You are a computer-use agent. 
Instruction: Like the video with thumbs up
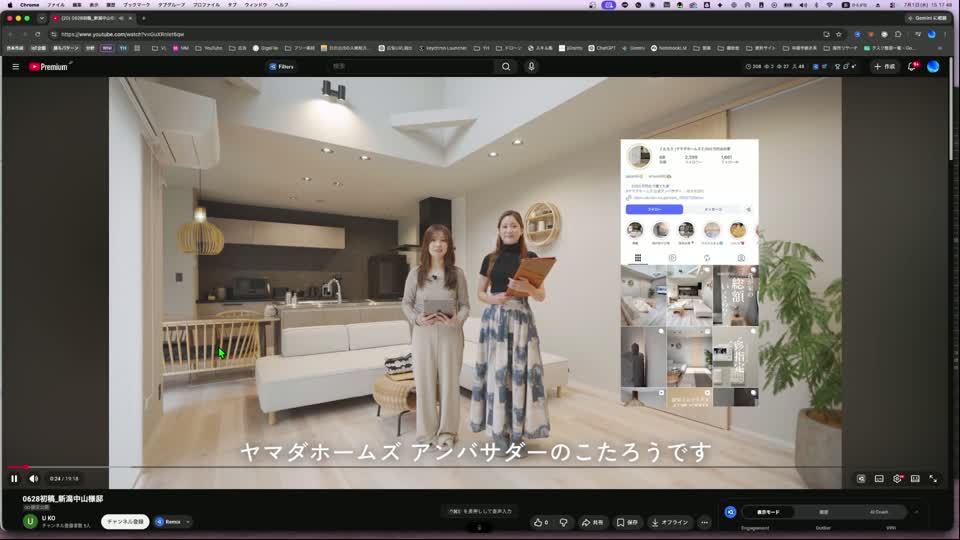[x=541, y=522]
